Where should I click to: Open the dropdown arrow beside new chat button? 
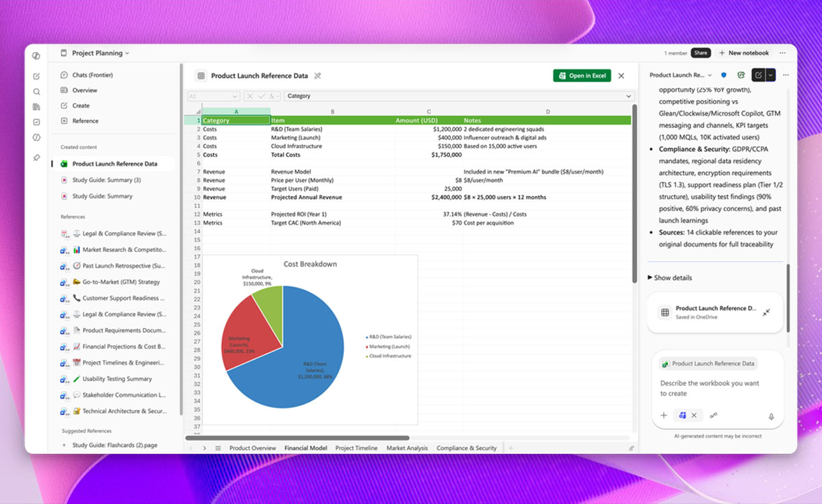(771, 75)
